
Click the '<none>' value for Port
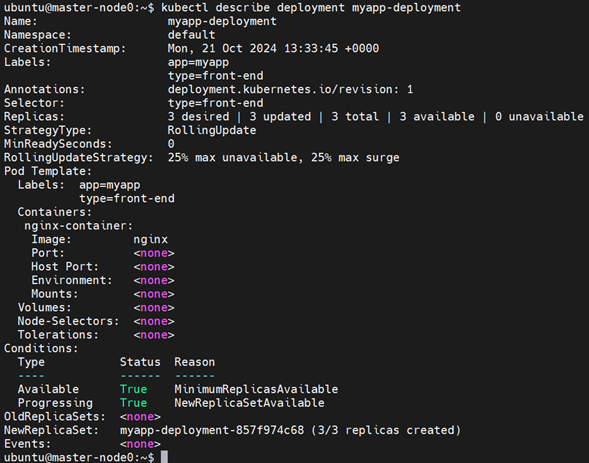(154, 253)
